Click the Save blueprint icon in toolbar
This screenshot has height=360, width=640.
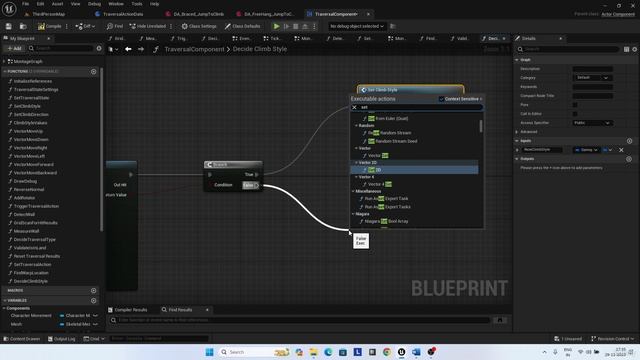tap(9, 26)
